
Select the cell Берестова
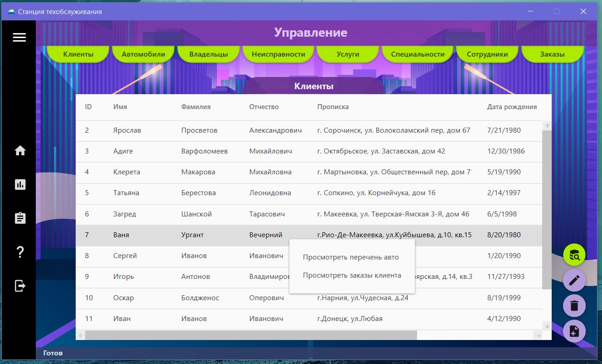[x=199, y=193]
